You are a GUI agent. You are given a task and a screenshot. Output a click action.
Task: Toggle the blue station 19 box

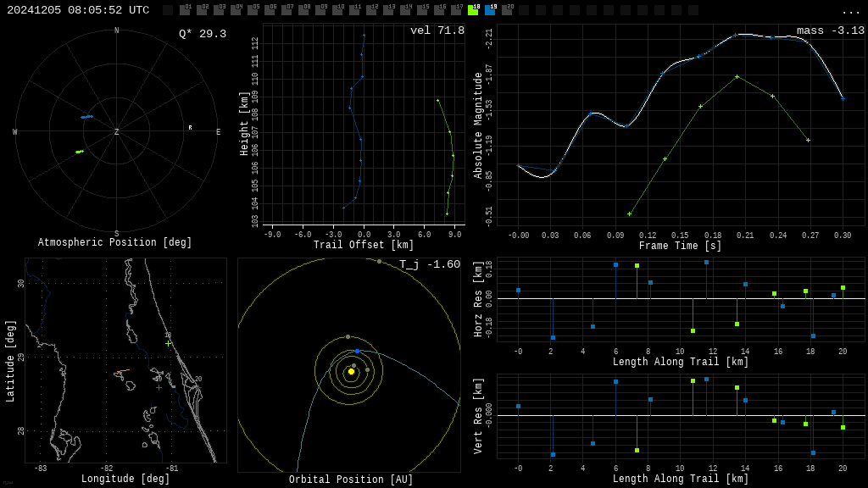(490, 10)
